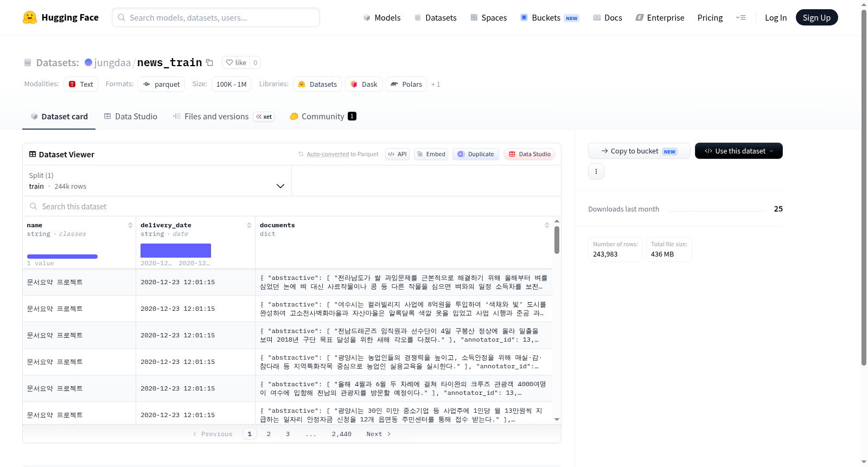Open the Models page

click(x=382, y=18)
